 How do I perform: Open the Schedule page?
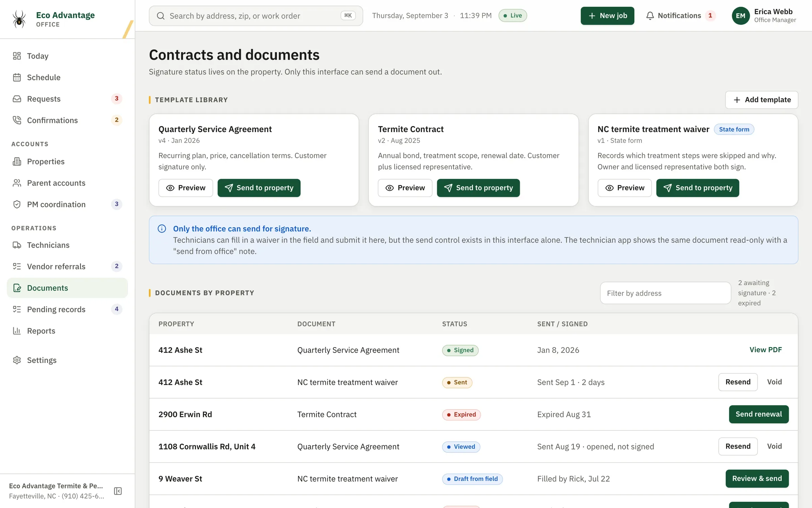[68, 77]
